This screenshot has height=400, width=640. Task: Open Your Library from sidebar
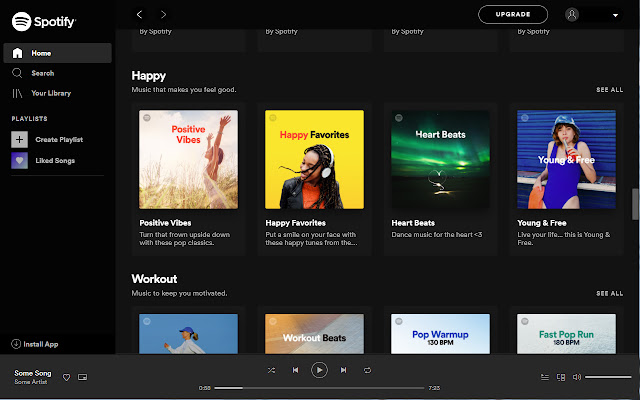click(x=50, y=93)
